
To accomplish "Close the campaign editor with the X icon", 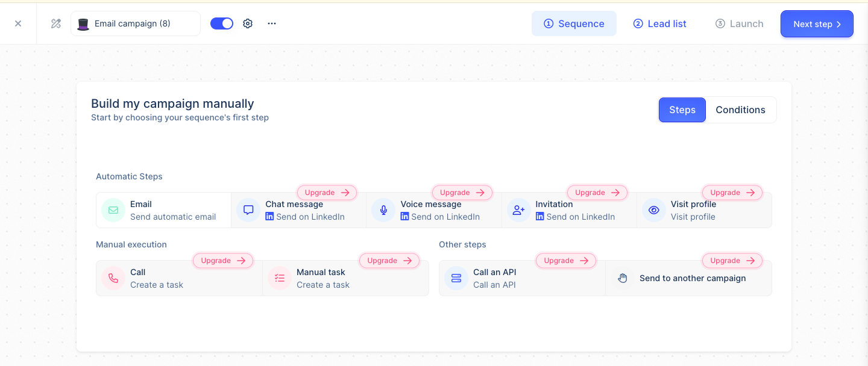I will (x=18, y=23).
